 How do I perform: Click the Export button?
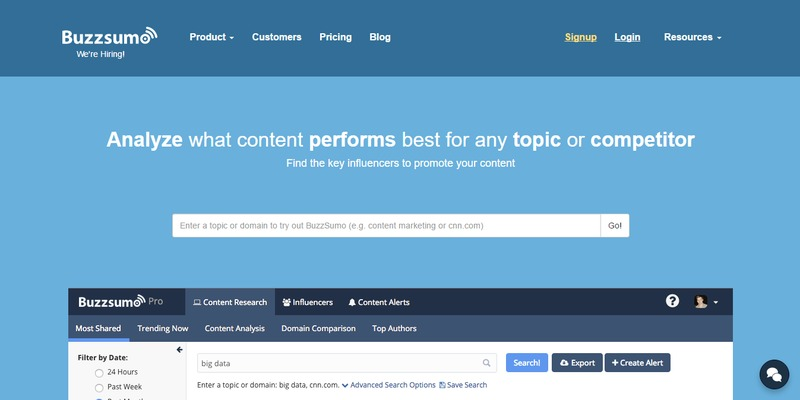[577, 363]
